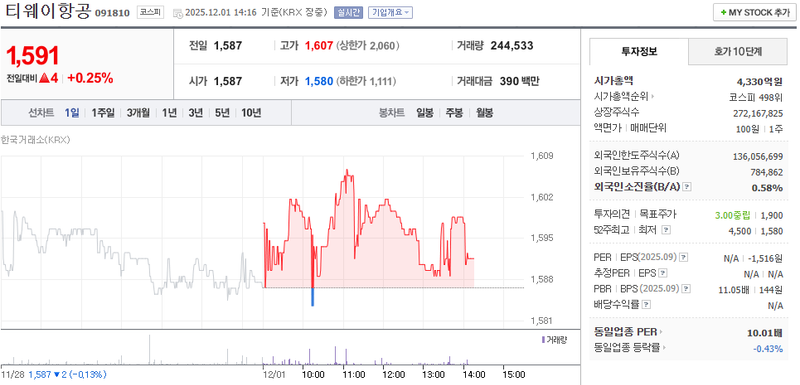Select the 1년 line chart period
800x385 pixels.
(x=169, y=113)
